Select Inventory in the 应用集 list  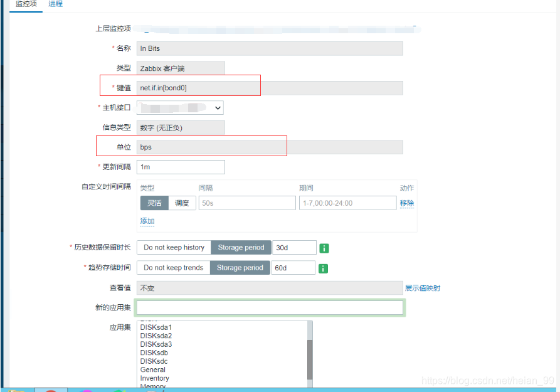point(155,378)
